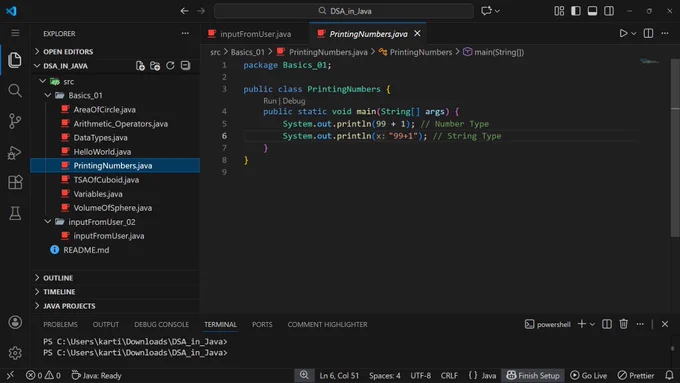Open the Manage gear icon
The image size is (680, 383).
pos(15,353)
